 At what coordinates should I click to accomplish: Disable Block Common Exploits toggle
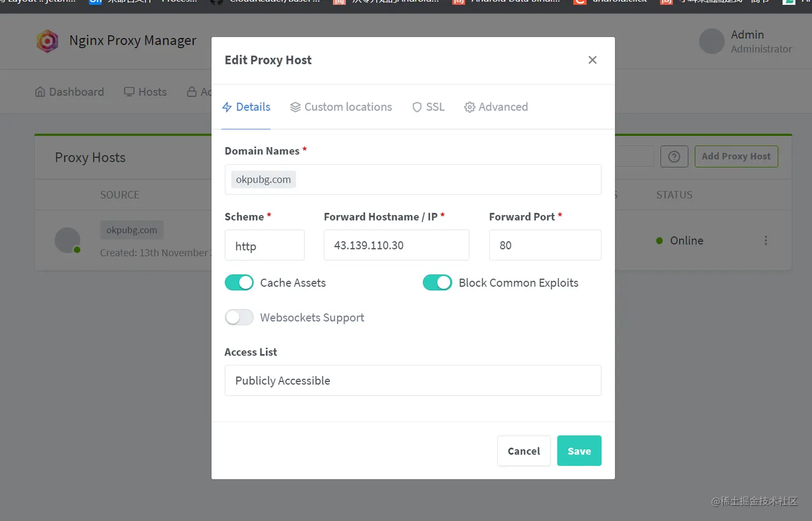(437, 283)
